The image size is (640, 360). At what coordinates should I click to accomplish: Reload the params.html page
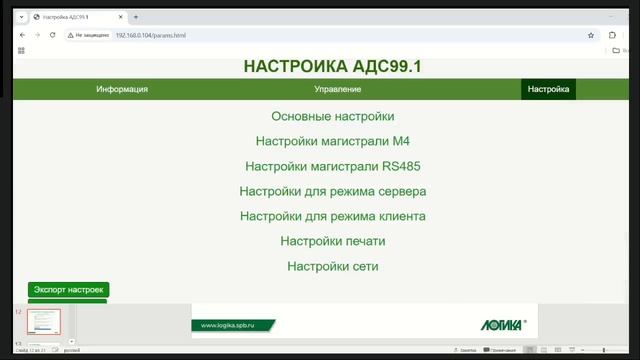[x=53, y=35]
